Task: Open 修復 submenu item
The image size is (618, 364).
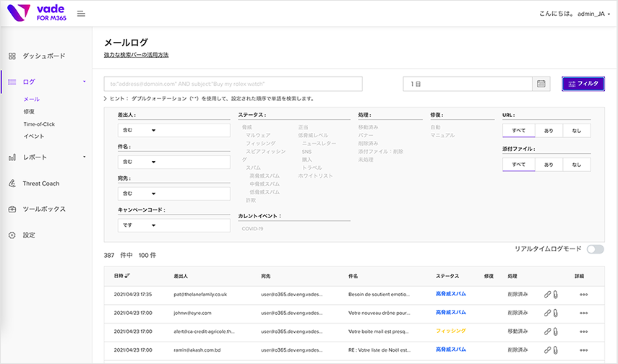Action: (29, 111)
